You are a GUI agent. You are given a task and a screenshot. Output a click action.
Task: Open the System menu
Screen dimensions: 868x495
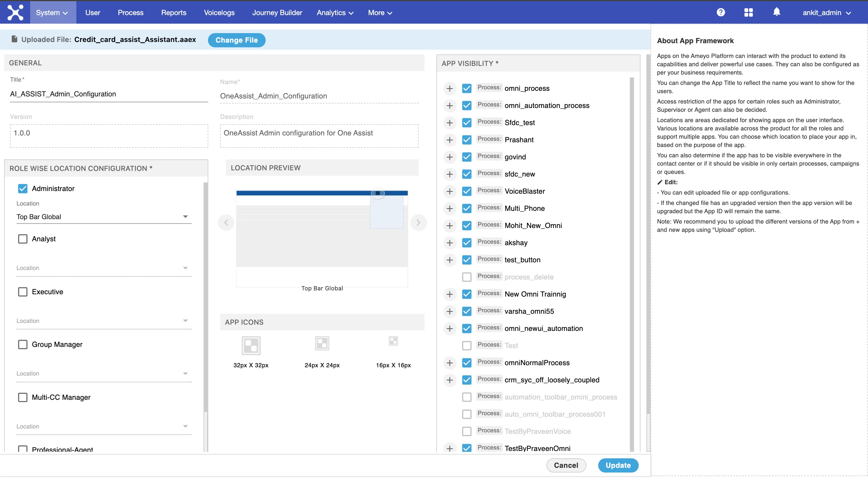click(x=53, y=13)
